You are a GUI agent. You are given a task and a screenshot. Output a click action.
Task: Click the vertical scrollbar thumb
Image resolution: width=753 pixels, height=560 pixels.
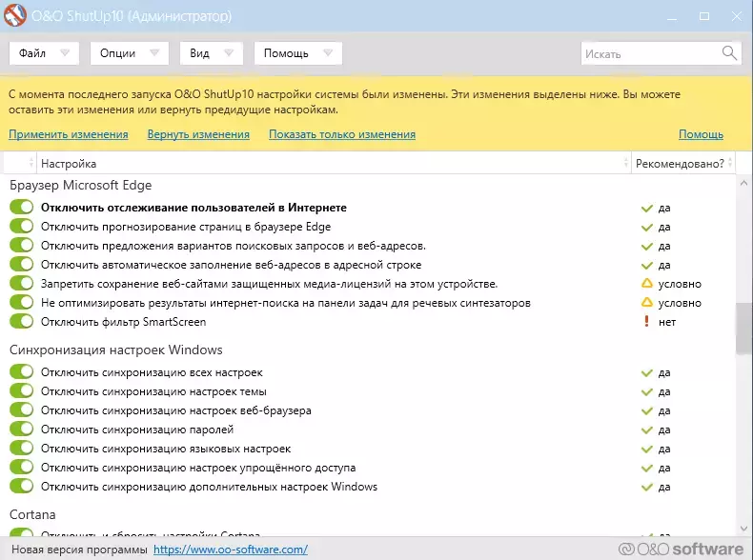click(743, 329)
